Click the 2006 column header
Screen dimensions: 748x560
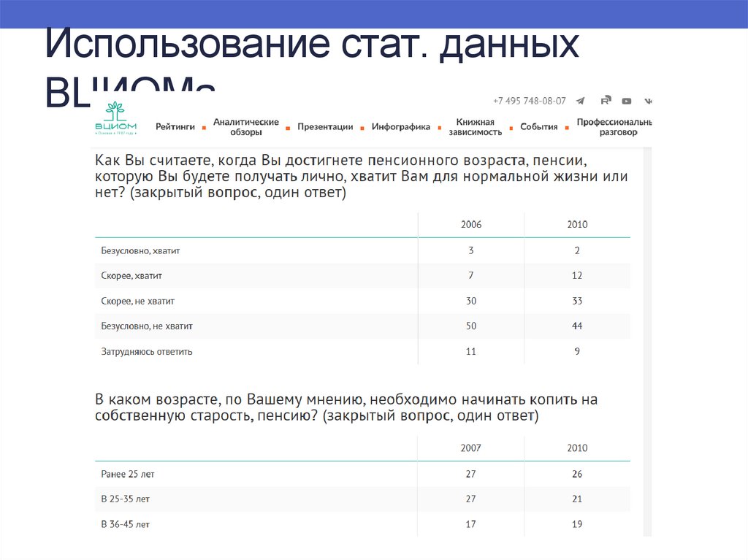point(471,225)
